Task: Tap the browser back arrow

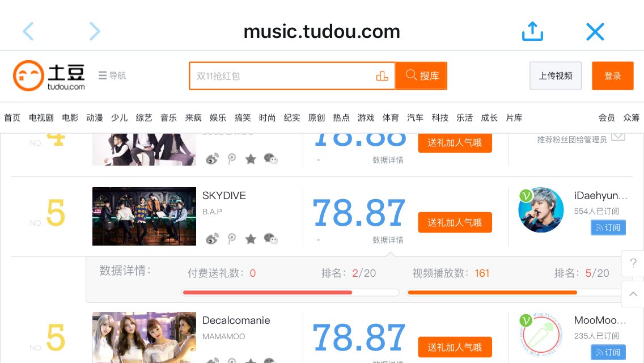Action: tap(28, 31)
